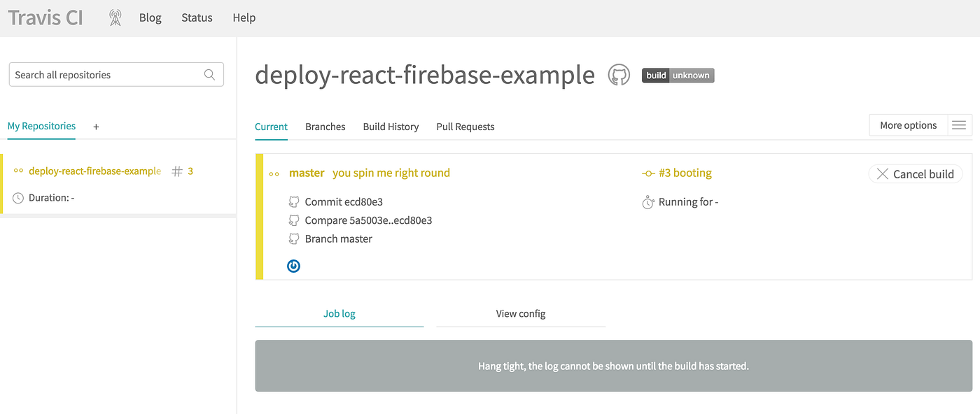The image size is (980, 414).
Task: Select deploy-react-firebase-example in sidebar repositories
Action: click(94, 171)
